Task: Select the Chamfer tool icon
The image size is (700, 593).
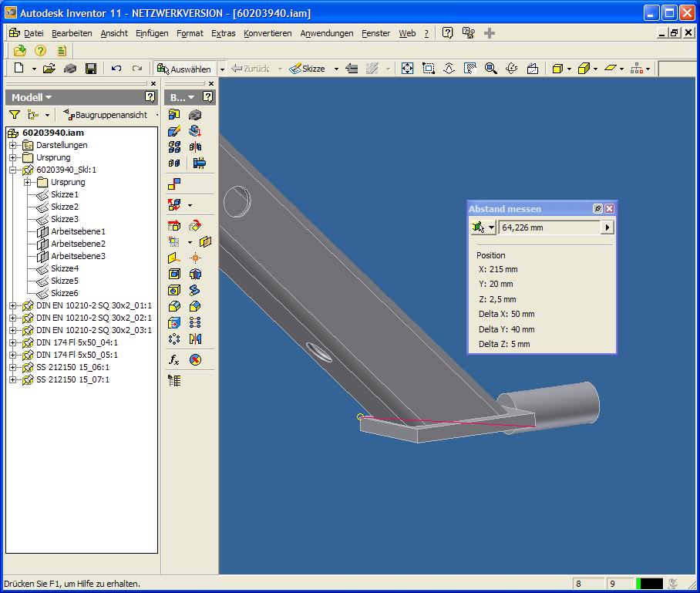Action: [x=195, y=306]
